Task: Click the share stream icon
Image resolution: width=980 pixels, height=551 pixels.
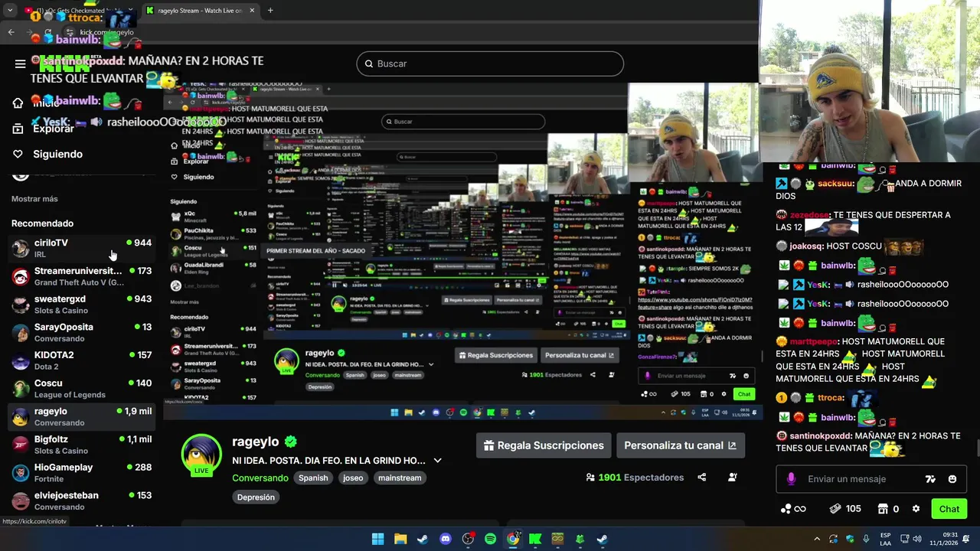Action: click(x=702, y=478)
